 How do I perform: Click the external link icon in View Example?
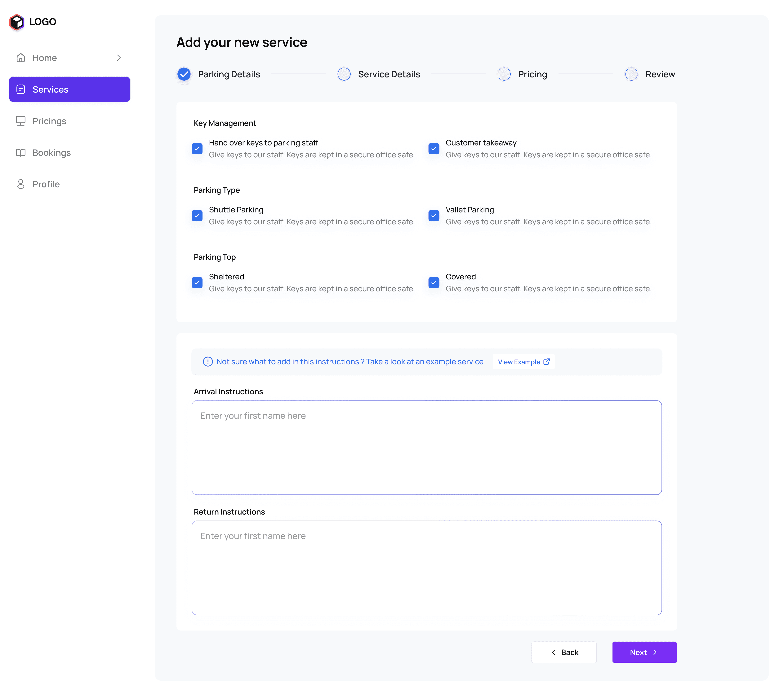click(547, 362)
